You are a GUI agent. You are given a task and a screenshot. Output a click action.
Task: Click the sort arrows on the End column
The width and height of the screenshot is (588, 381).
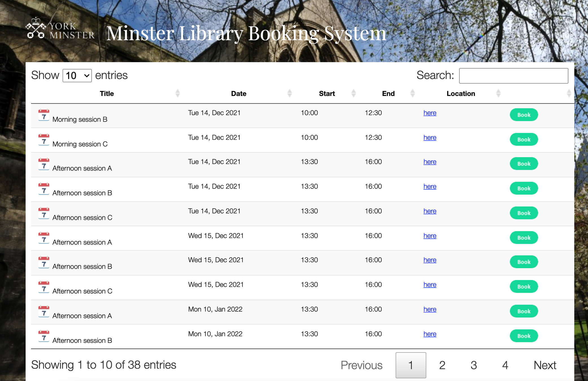tap(412, 93)
